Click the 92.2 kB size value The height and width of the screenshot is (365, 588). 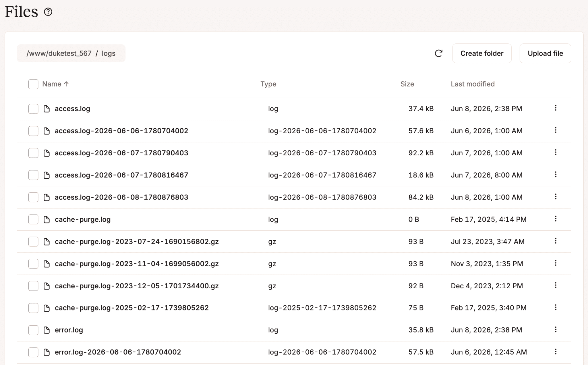coord(421,153)
